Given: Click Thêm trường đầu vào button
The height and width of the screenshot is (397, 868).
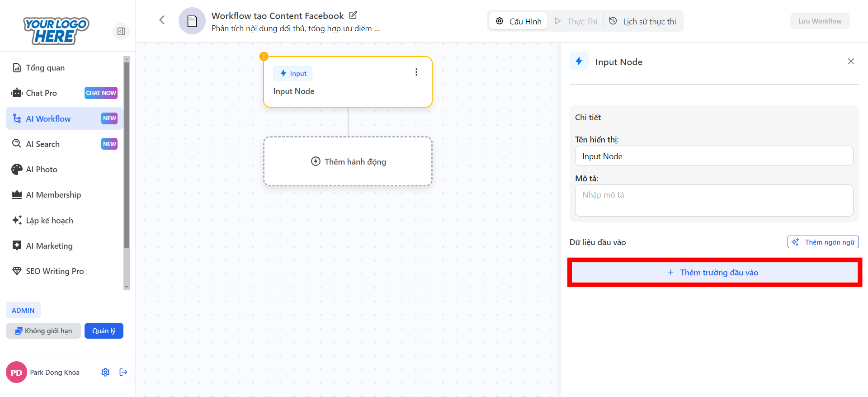Looking at the screenshot, I should pos(714,272).
